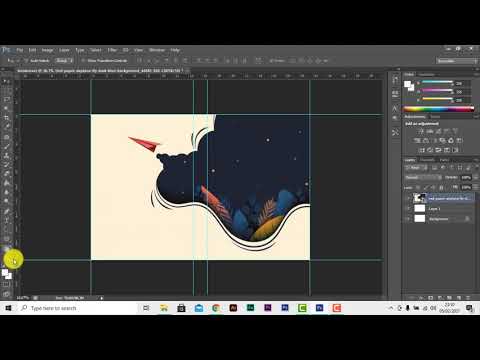Open the Windows Start menu
The width and height of the screenshot is (480, 360).
pyautogui.click(x=8, y=308)
